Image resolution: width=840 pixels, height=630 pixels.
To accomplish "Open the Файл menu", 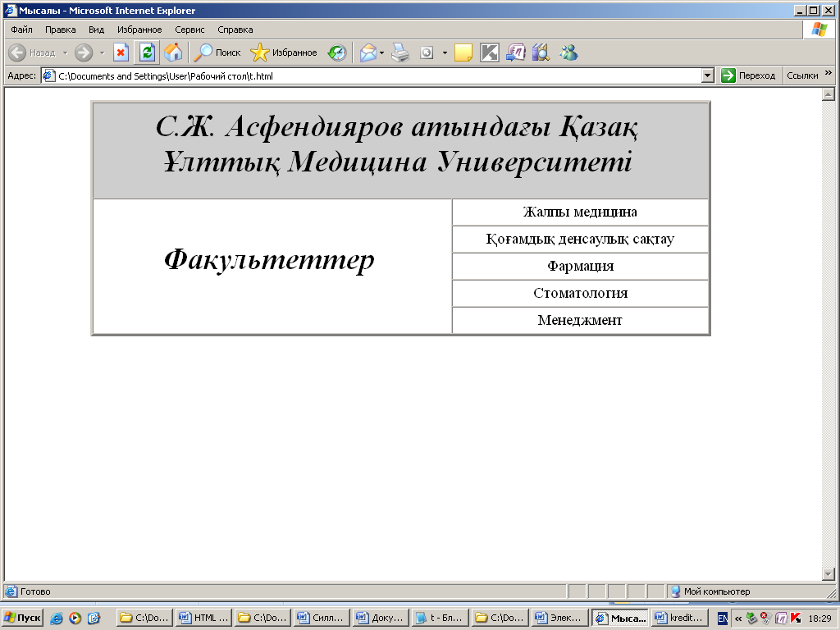I will pyautogui.click(x=21, y=30).
